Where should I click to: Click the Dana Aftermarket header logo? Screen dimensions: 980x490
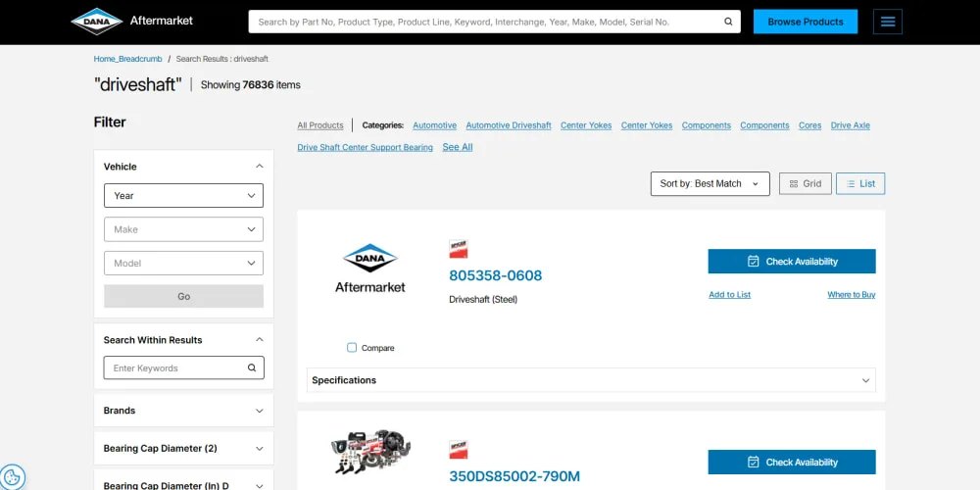tap(132, 22)
